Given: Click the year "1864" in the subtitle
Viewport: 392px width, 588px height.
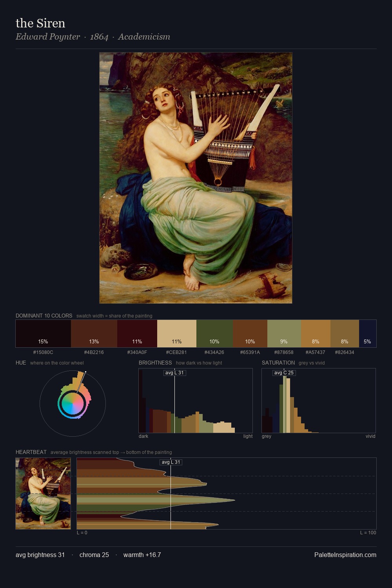Looking at the screenshot, I should pyautogui.click(x=99, y=36).
